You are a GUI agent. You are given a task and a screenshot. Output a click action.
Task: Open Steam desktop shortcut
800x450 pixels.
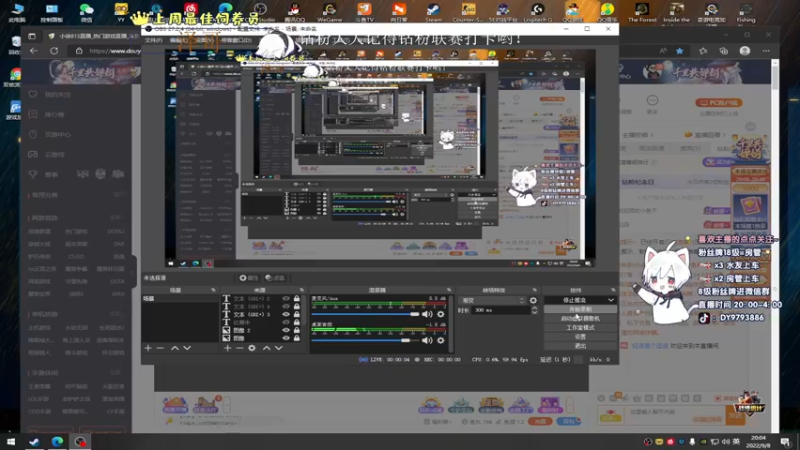[433, 12]
